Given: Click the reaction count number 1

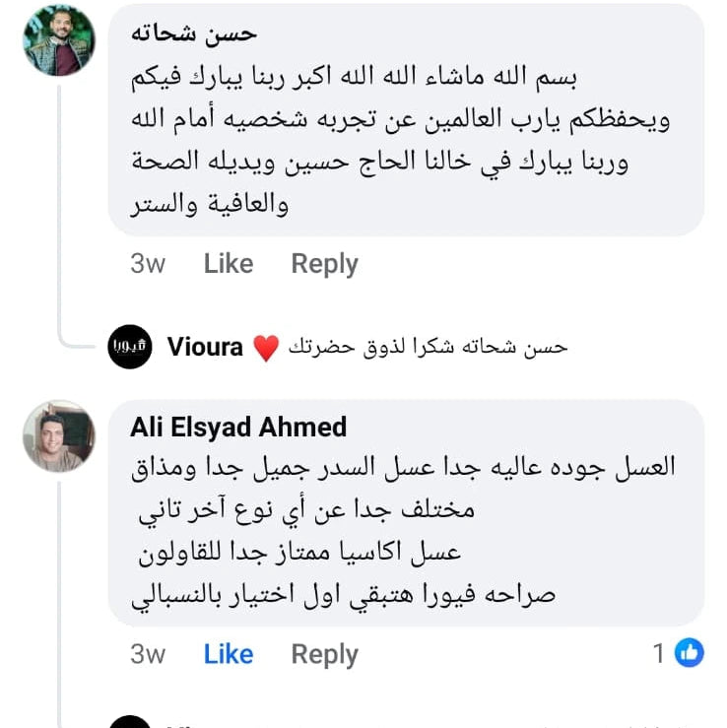Looking at the screenshot, I should pos(660,652).
